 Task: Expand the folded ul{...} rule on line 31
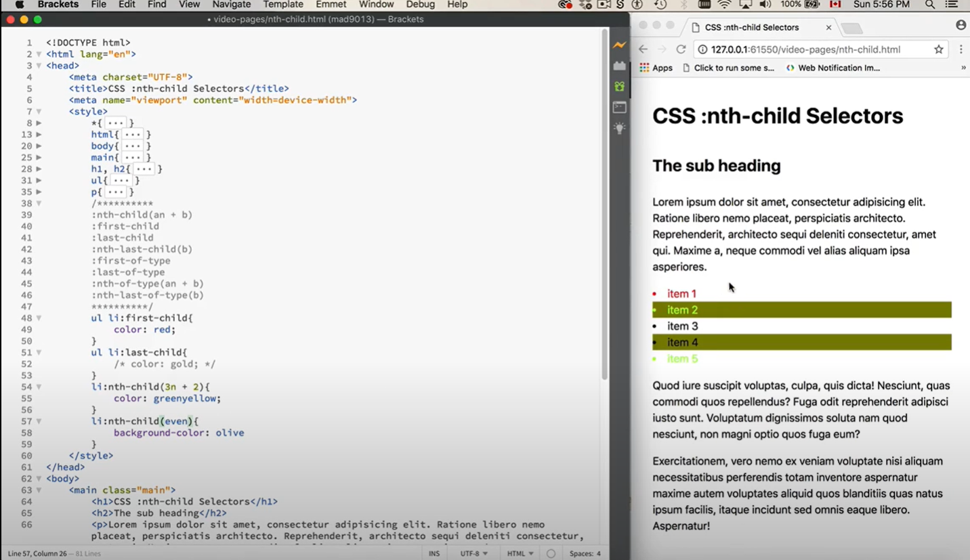point(39,181)
